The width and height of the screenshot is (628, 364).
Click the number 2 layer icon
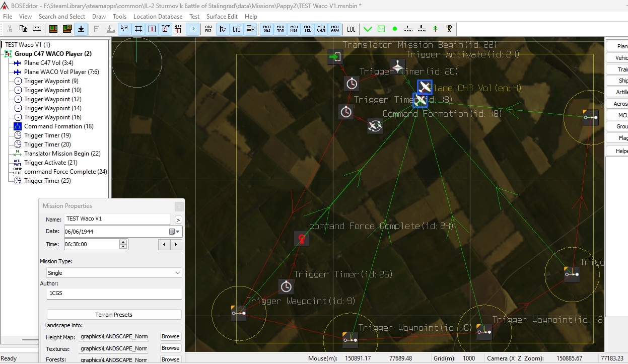tap(422, 29)
